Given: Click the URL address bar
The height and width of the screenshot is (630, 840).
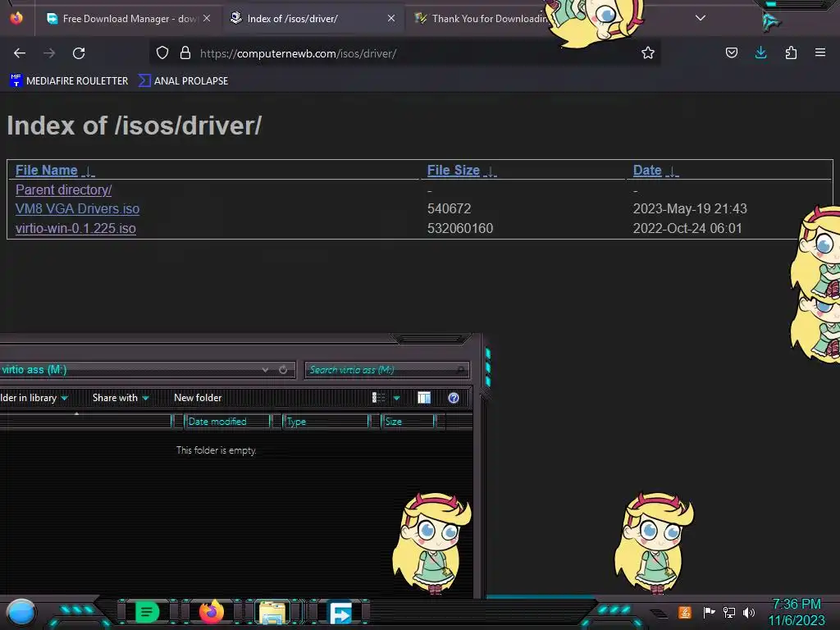Looking at the screenshot, I should 407,53.
